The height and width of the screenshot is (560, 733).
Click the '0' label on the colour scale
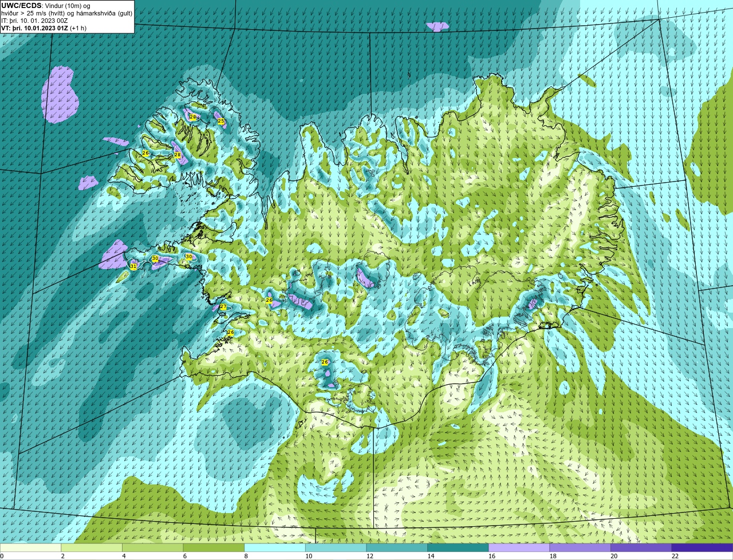(2, 556)
